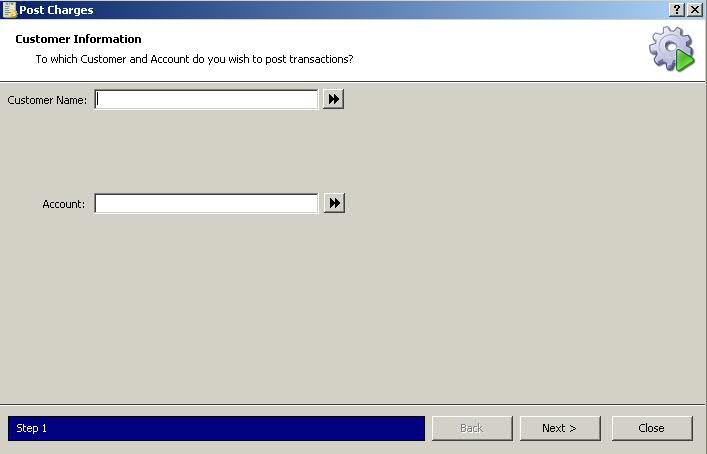This screenshot has width=707, height=454.
Task: Click the gear with green play icon
Action: (x=672, y=49)
